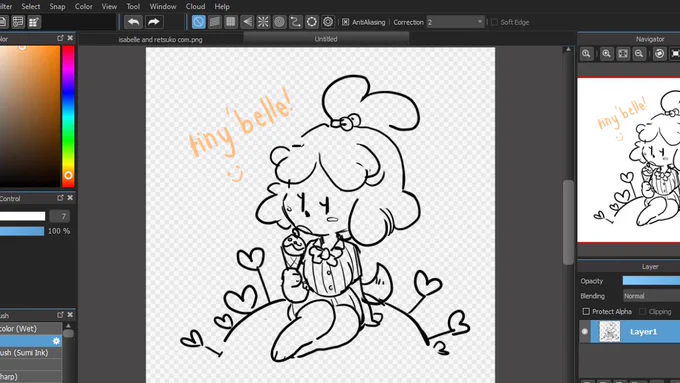
Task: Click the gear icon on selected brush
Action: coord(56,341)
